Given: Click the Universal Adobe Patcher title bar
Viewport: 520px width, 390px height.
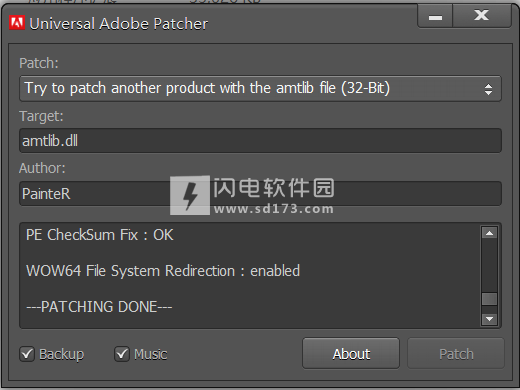Looking at the screenshot, I should [213, 23].
